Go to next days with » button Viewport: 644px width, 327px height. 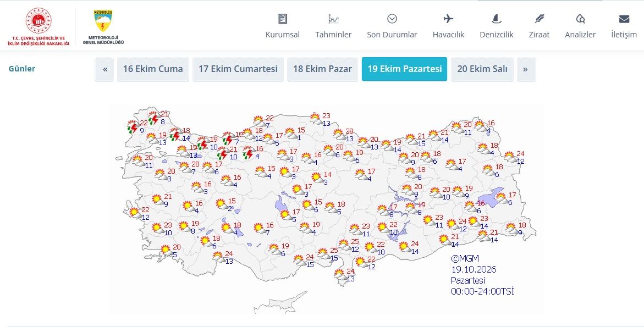pos(526,69)
